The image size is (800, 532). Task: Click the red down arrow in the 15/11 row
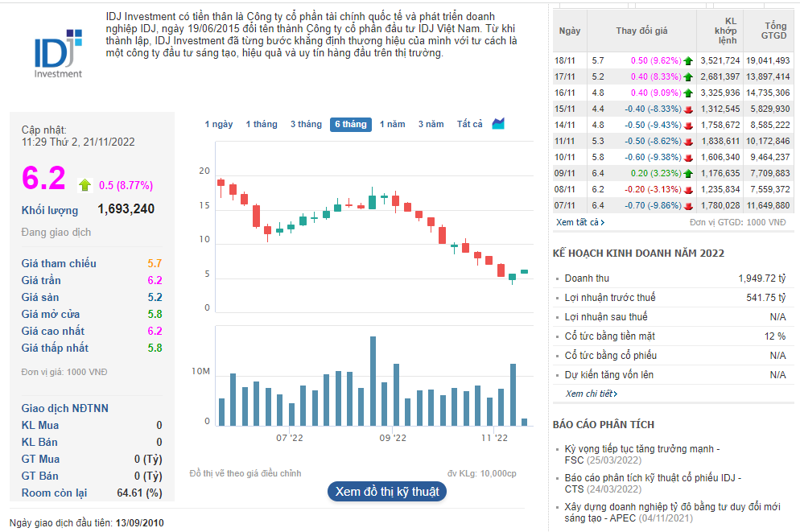pos(688,109)
